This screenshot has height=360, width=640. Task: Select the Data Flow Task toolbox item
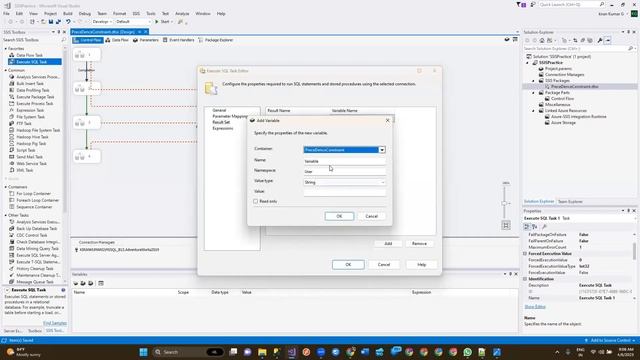click(29, 55)
